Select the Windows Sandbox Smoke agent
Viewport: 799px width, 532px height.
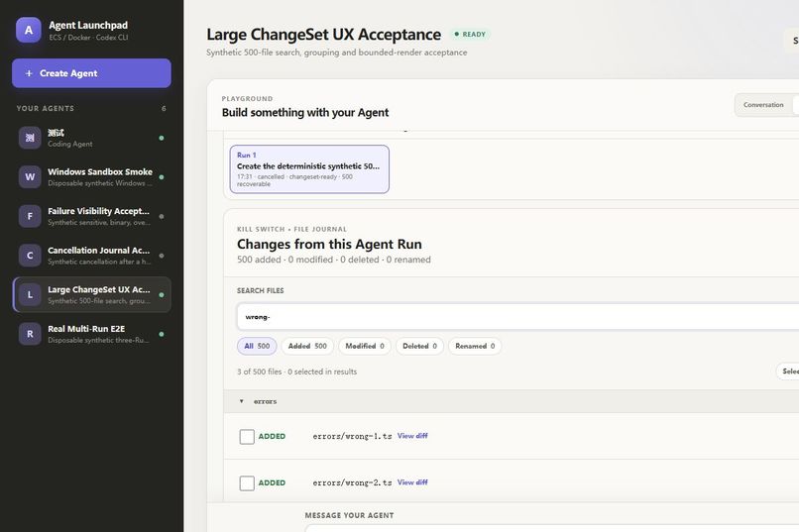91,177
